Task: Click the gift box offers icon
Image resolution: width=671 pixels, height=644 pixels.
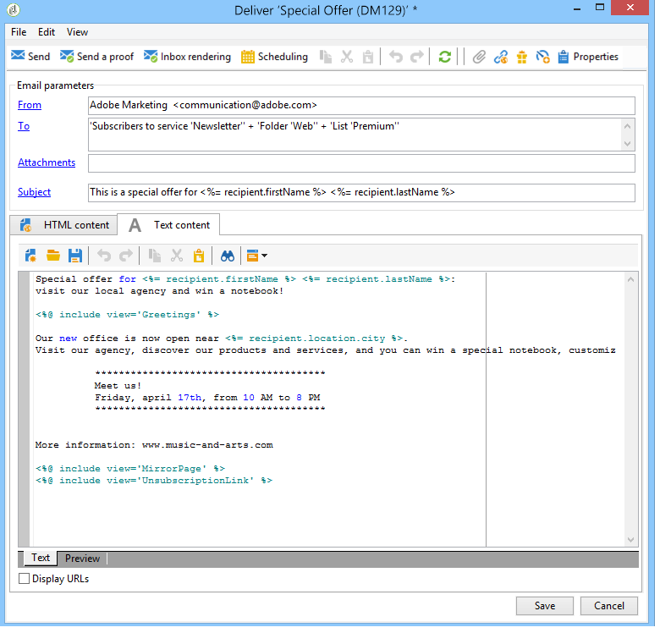Action: pos(521,57)
